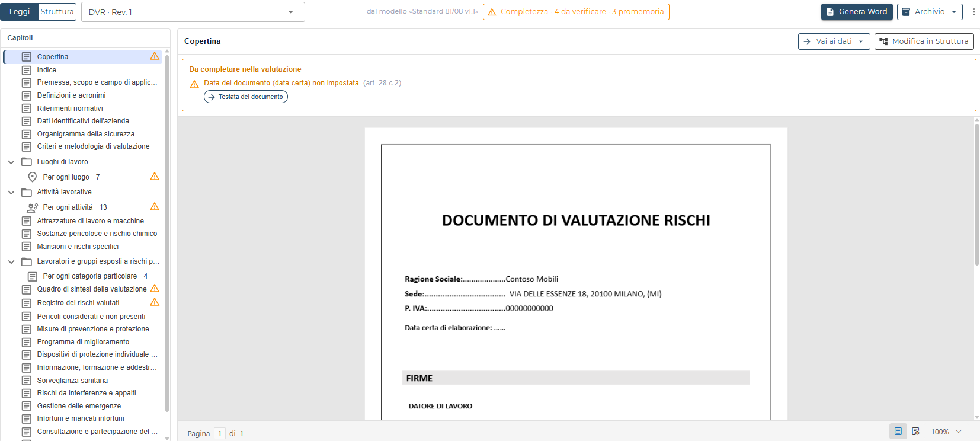Switch to web layout view icon

tap(916, 432)
